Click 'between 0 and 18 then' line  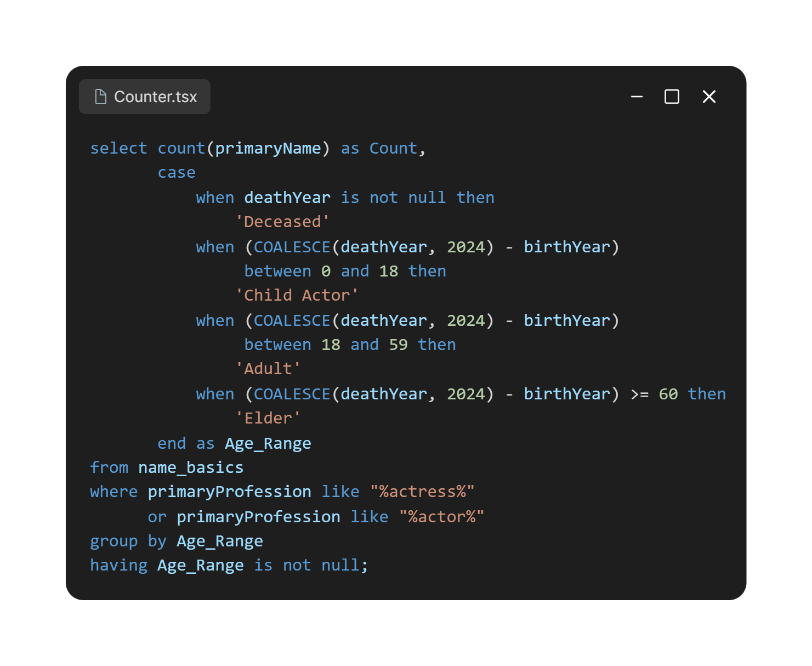(x=345, y=271)
